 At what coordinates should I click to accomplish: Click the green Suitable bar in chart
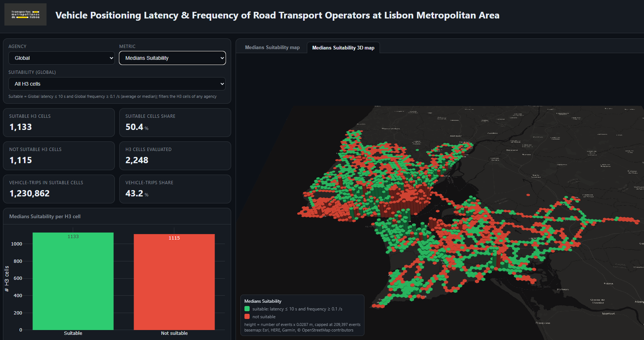(73, 281)
